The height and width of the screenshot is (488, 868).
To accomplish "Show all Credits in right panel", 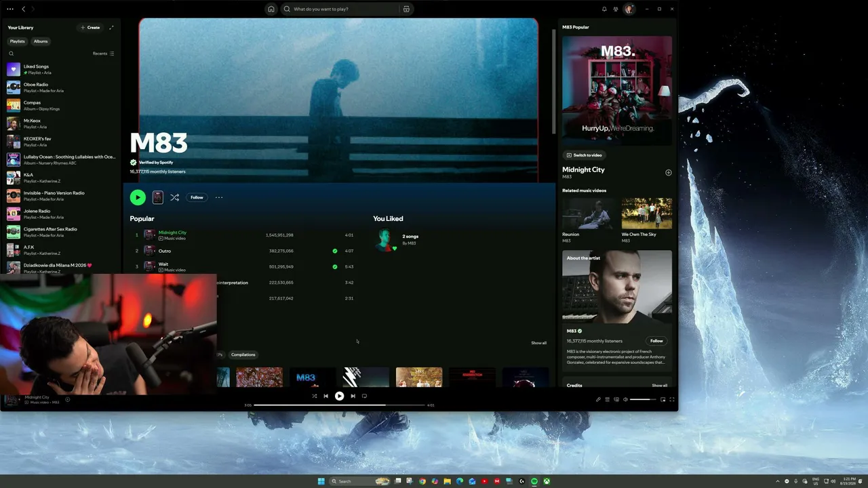I will 659,386.
